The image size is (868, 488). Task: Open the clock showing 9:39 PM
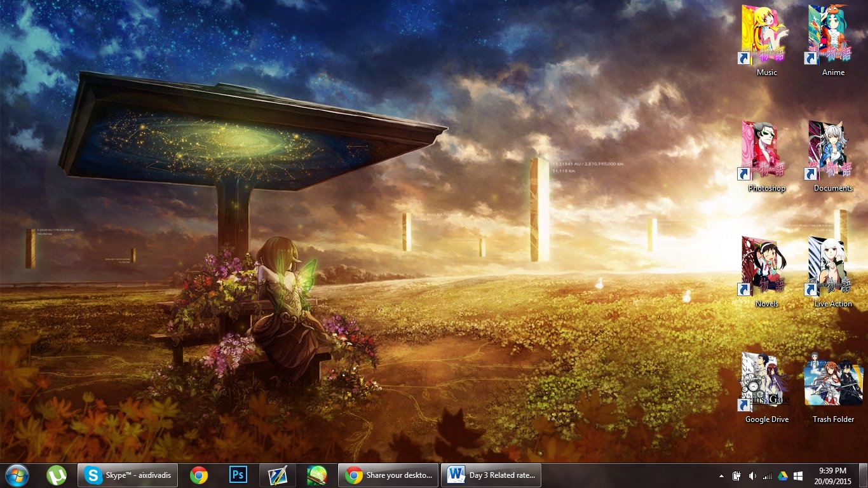pos(832,475)
